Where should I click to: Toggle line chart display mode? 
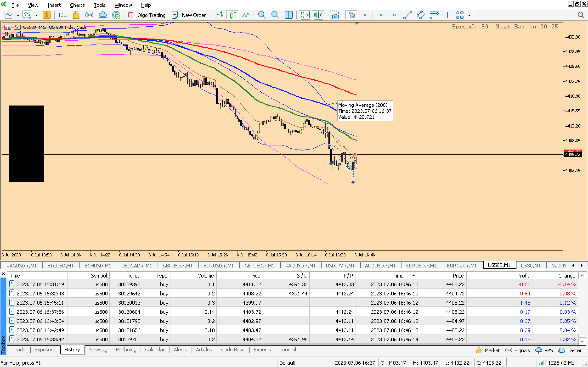[x=246, y=15]
